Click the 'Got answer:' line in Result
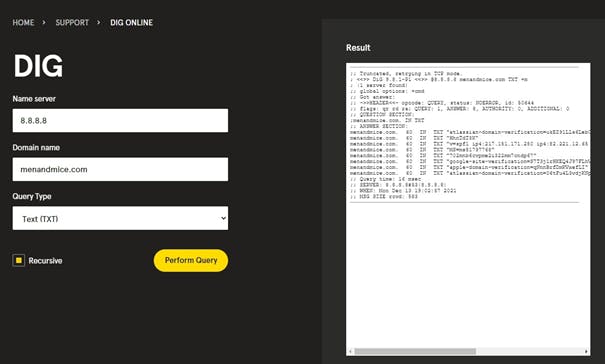Viewport: 605px width, 364px height. point(372,97)
